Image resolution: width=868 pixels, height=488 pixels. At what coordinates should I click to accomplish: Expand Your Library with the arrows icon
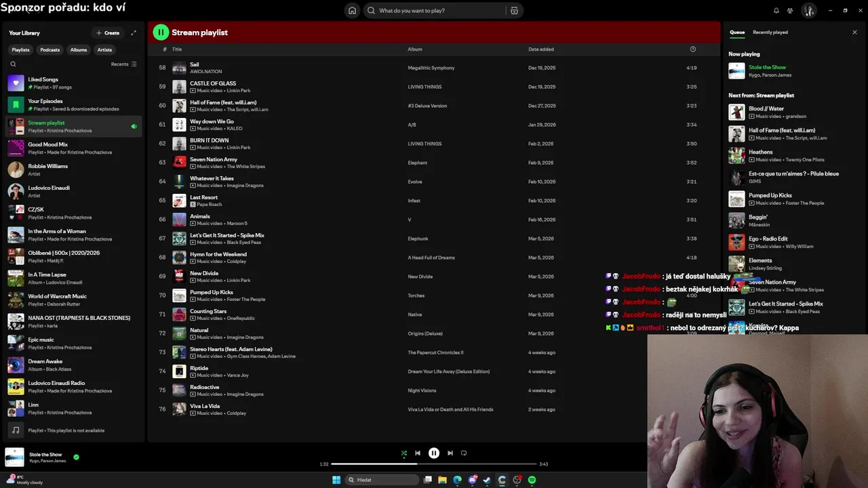coord(134,33)
